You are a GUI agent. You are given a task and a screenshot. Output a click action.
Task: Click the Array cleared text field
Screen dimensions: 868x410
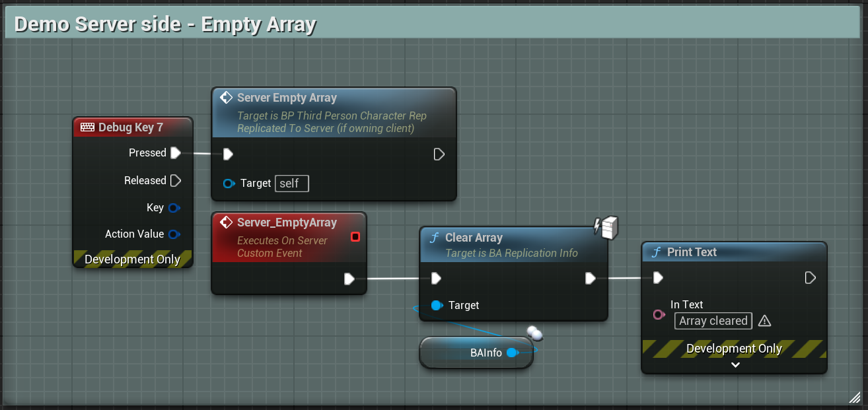[x=713, y=321]
